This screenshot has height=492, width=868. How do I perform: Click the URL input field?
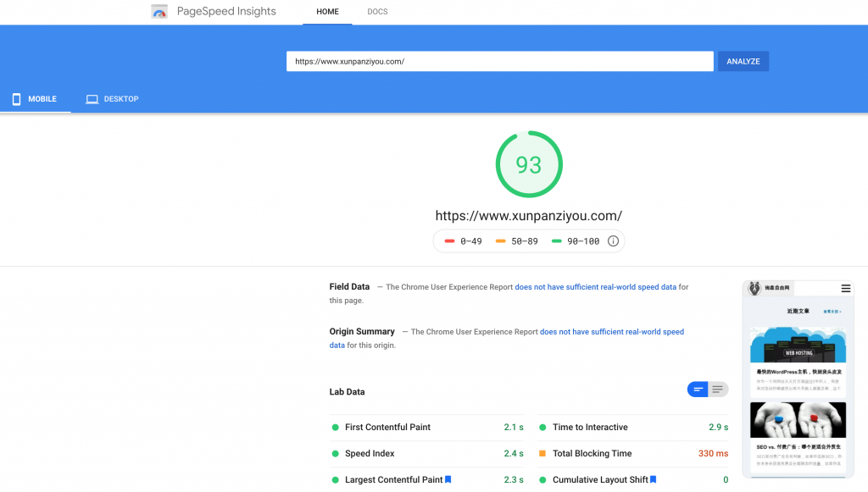(x=499, y=61)
